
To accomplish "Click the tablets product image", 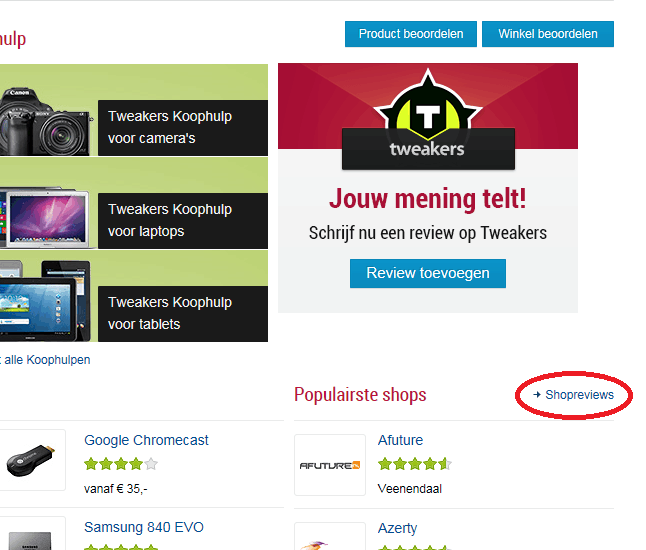I will (x=45, y=301).
